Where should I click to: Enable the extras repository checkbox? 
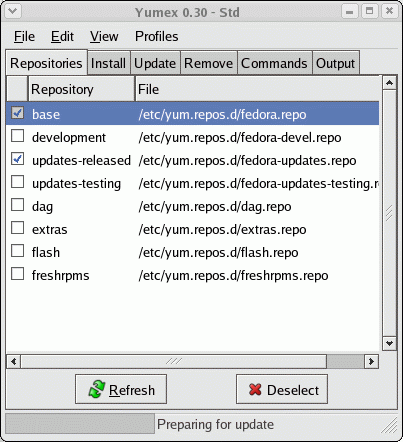coord(17,228)
